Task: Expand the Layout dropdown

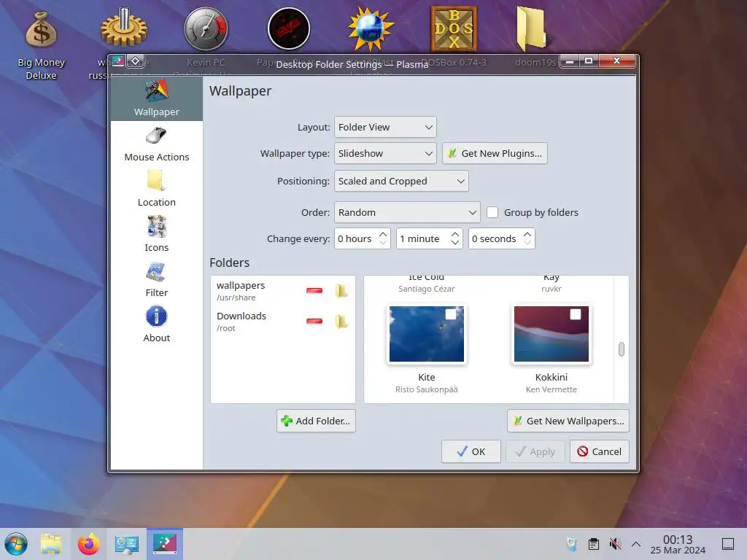Action: pos(385,127)
